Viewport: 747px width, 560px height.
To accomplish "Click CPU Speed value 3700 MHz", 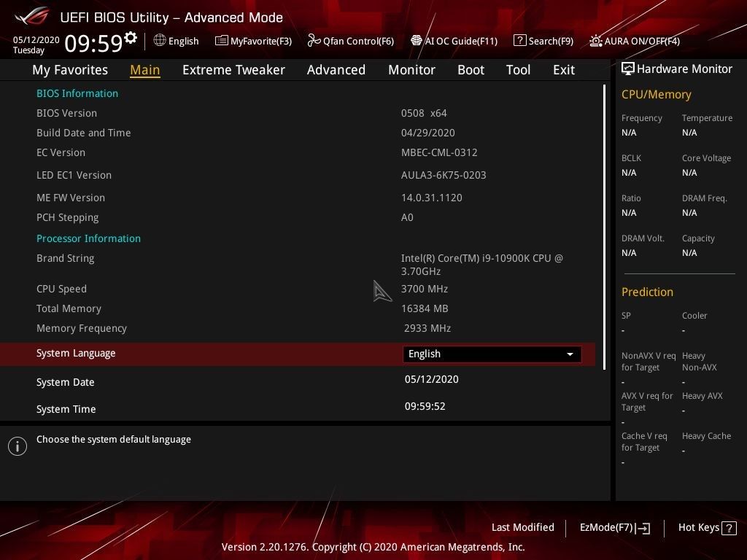I will 425,289.
